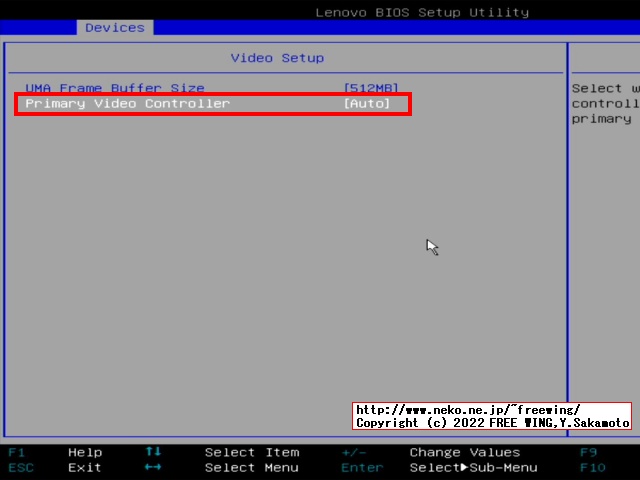Open the [512MB] frame buffer value
Image resolution: width=640 pixels, height=480 pixels.
click(370, 88)
